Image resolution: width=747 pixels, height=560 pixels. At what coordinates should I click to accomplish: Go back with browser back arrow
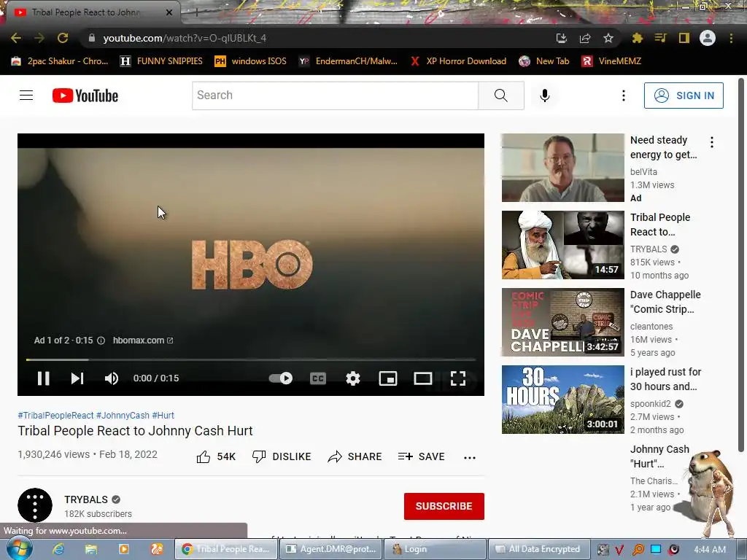tap(16, 38)
